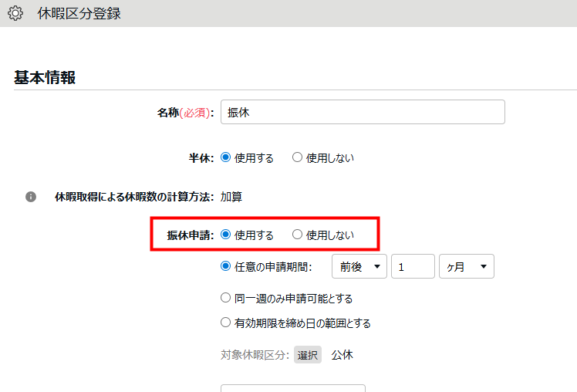
Task: Click the 加算 calculation method value
Action: [x=231, y=197]
